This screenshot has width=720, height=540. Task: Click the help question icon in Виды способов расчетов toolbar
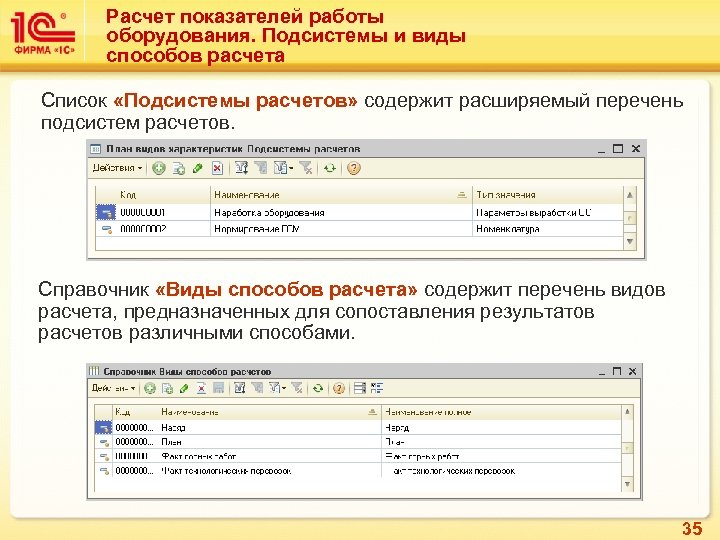339,389
